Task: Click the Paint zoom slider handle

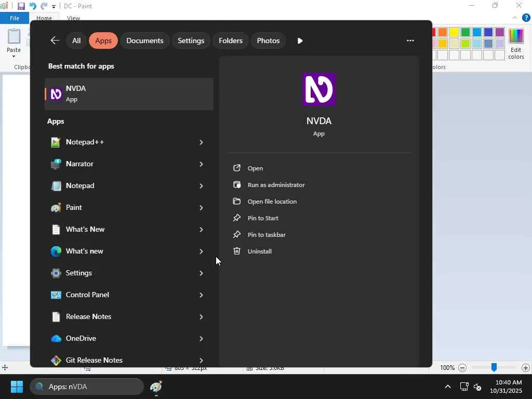Action: click(x=494, y=367)
